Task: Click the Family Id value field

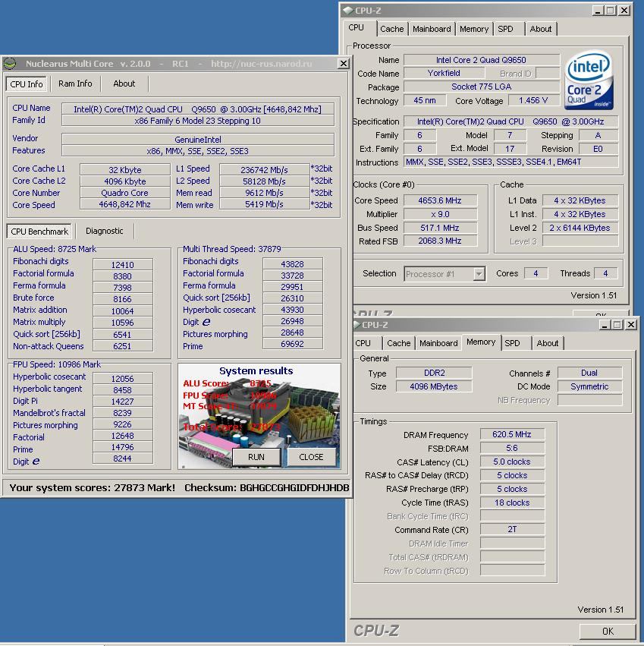Action: pos(198,121)
